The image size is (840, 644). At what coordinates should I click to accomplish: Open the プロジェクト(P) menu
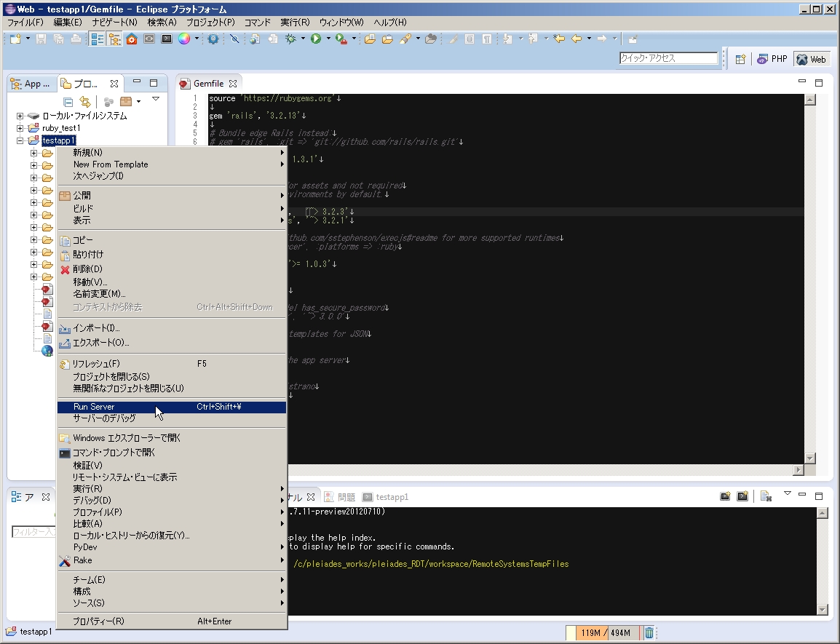(x=210, y=23)
